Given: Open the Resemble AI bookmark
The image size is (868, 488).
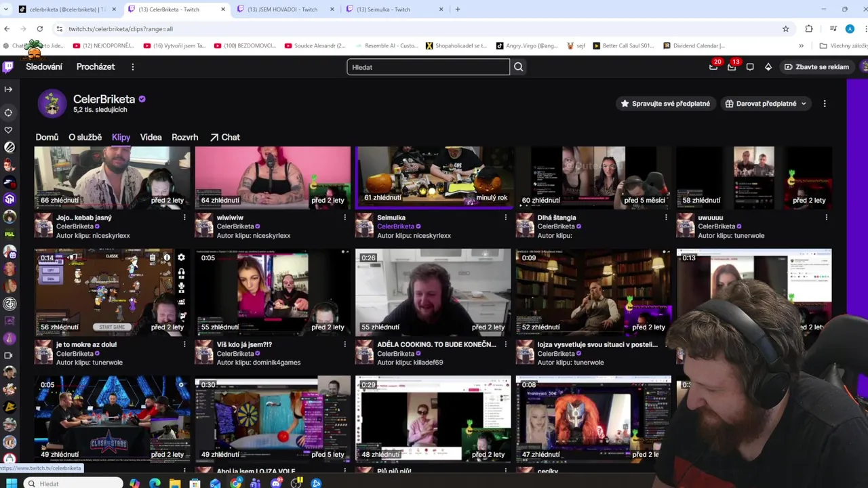Looking at the screenshot, I should tap(386, 46).
